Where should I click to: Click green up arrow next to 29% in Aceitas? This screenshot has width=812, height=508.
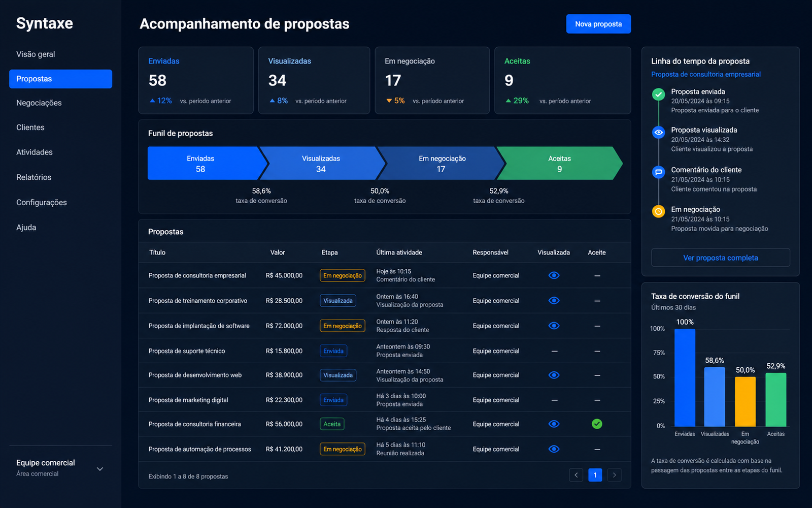(x=508, y=101)
